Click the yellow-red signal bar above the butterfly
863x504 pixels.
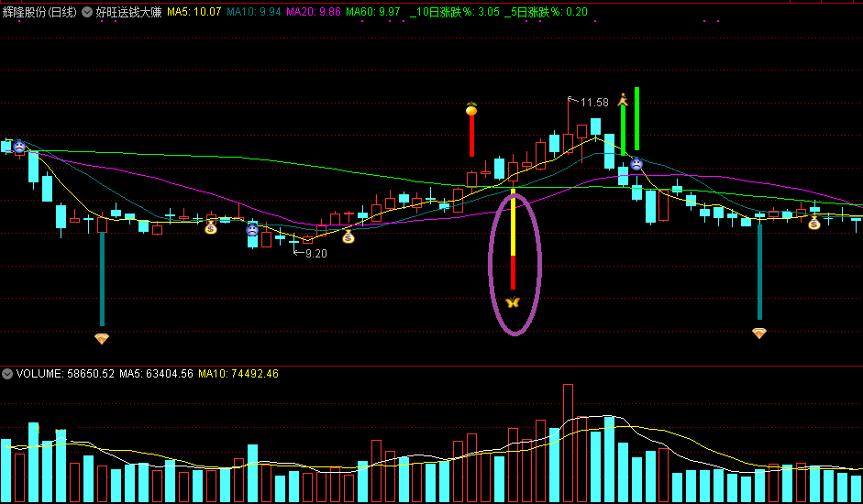click(x=513, y=239)
